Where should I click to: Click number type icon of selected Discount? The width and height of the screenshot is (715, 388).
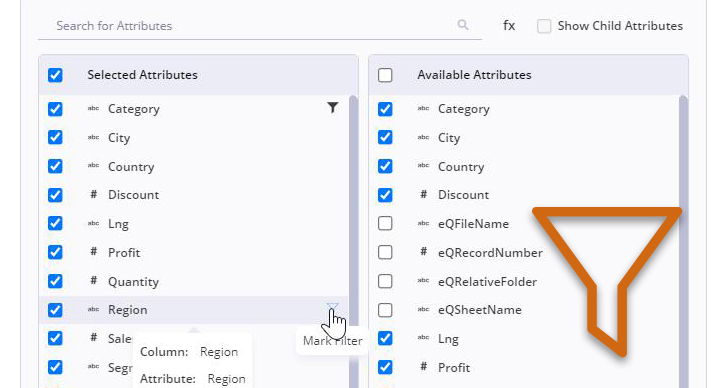[x=93, y=195]
